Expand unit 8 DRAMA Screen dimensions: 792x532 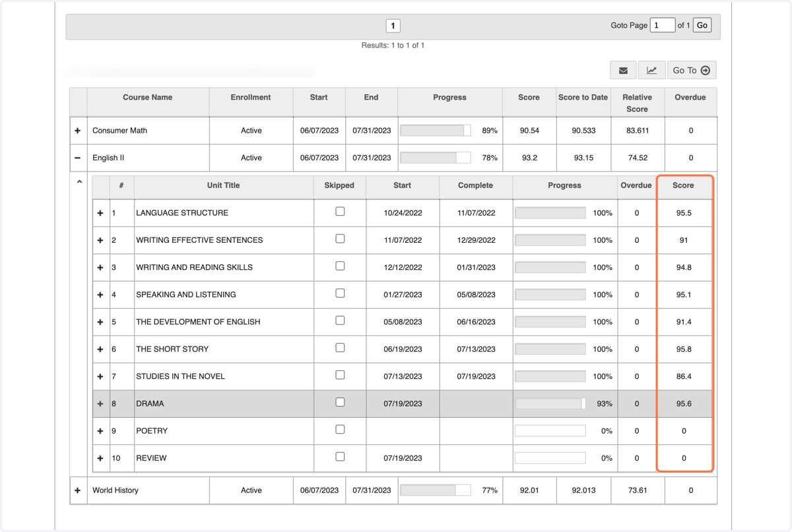coord(100,404)
